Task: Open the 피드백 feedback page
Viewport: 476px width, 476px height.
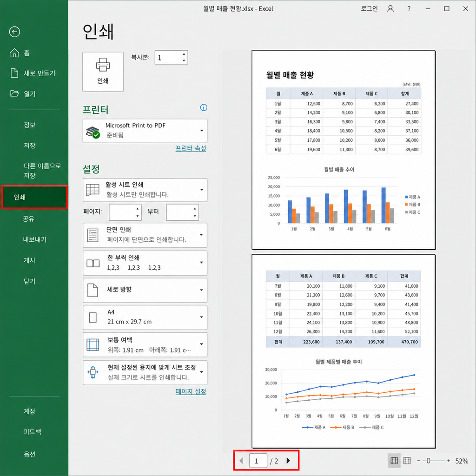Action: pyautogui.click(x=32, y=432)
